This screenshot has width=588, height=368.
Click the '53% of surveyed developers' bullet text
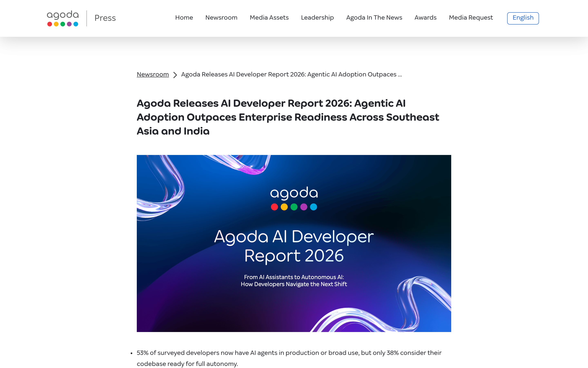click(x=289, y=358)
